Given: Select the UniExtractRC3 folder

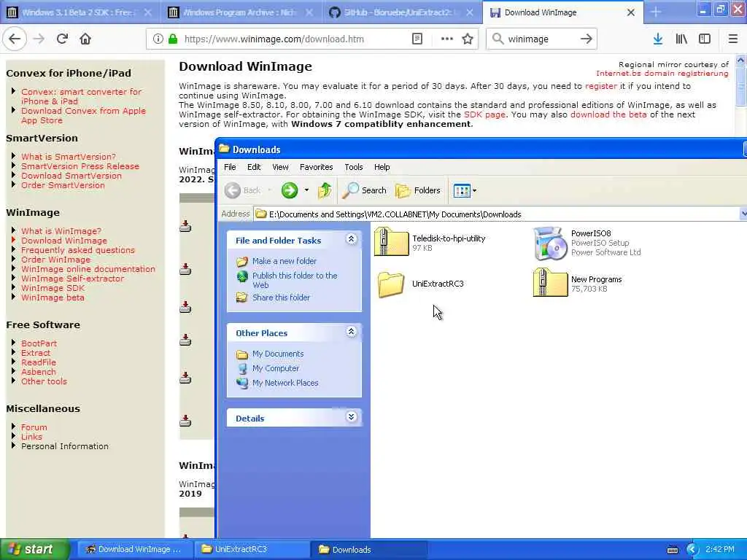Looking at the screenshot, I should 420,284.
